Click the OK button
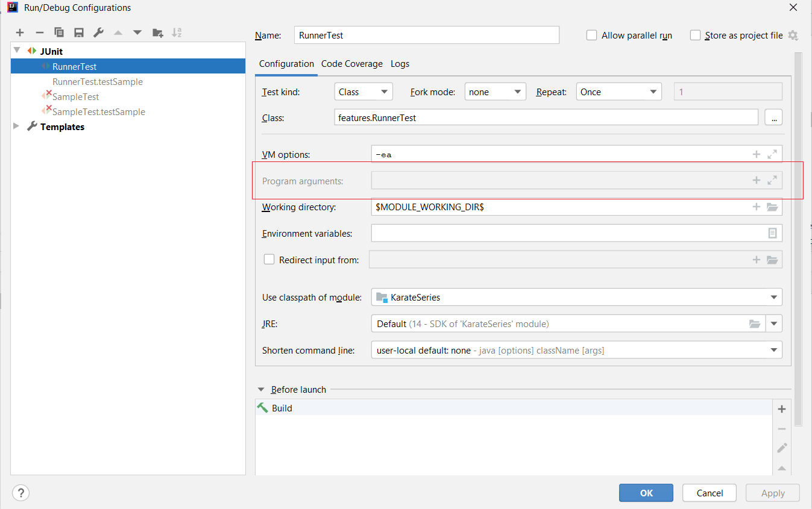This screenshot has width=812, height=509. click(x=646, y=493)
